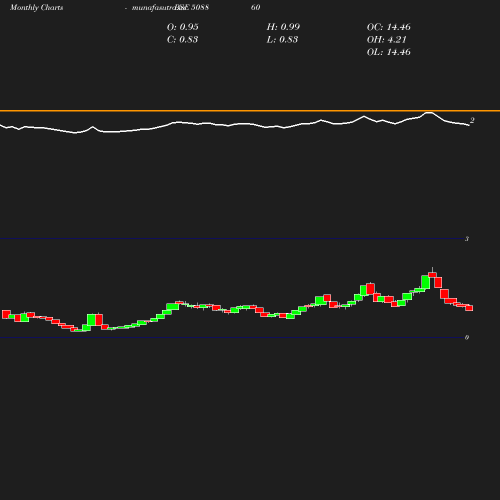500x500 pixels.
Task: Click the 'O: 0.95' open value
Action: pyautogui.click(x=182, y=27)
